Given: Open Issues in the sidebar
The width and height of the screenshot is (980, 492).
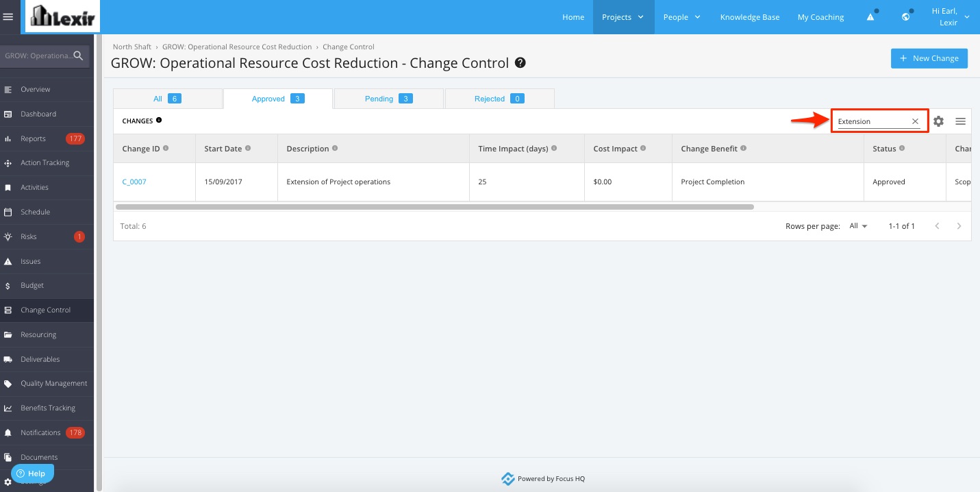Looking at the screenshot, I should (x=47, y=261).
